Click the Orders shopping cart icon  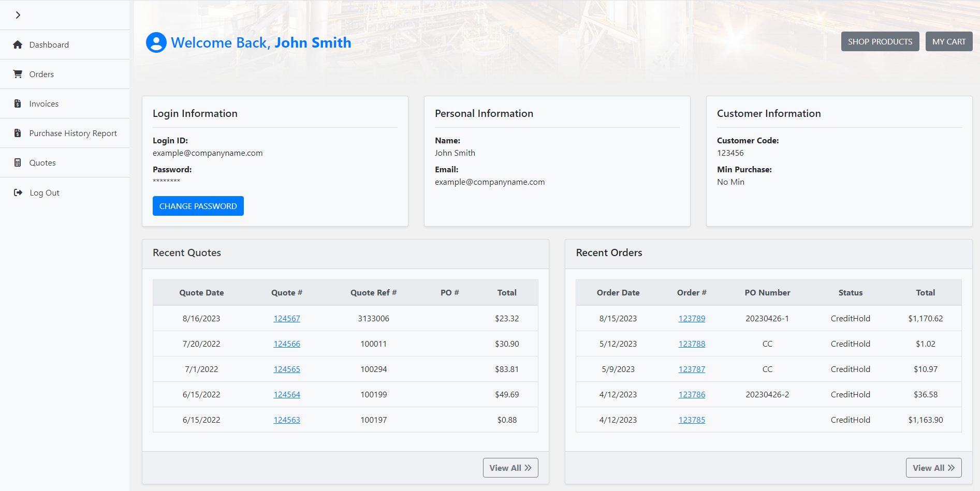(x=18, y=74)
